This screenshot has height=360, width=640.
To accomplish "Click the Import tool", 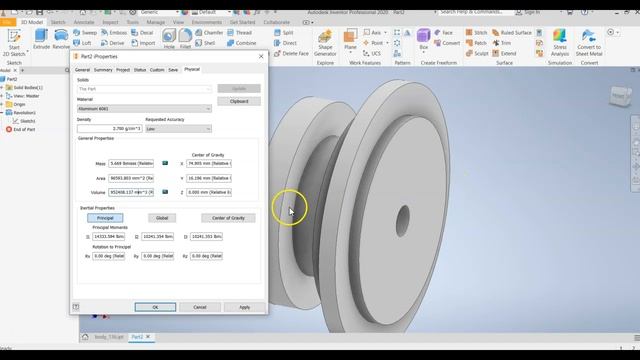I will 143,43.
